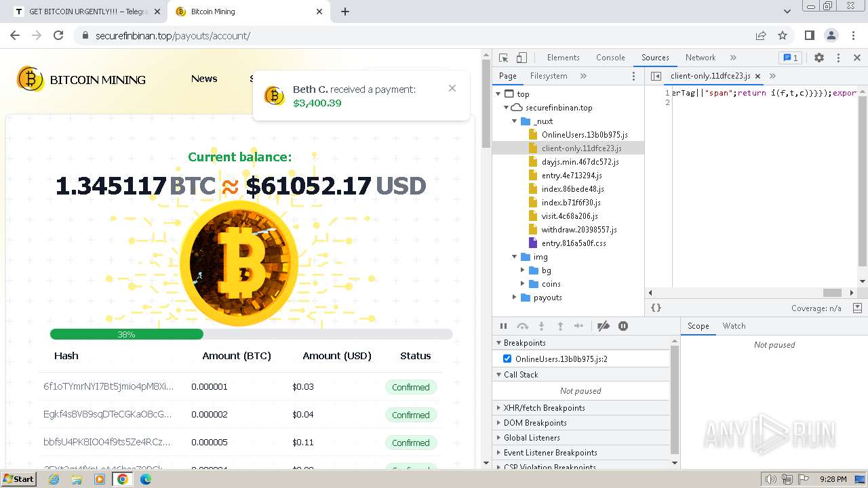Open the browser side panel icon
868x488 pixels.
pos(810,35)
